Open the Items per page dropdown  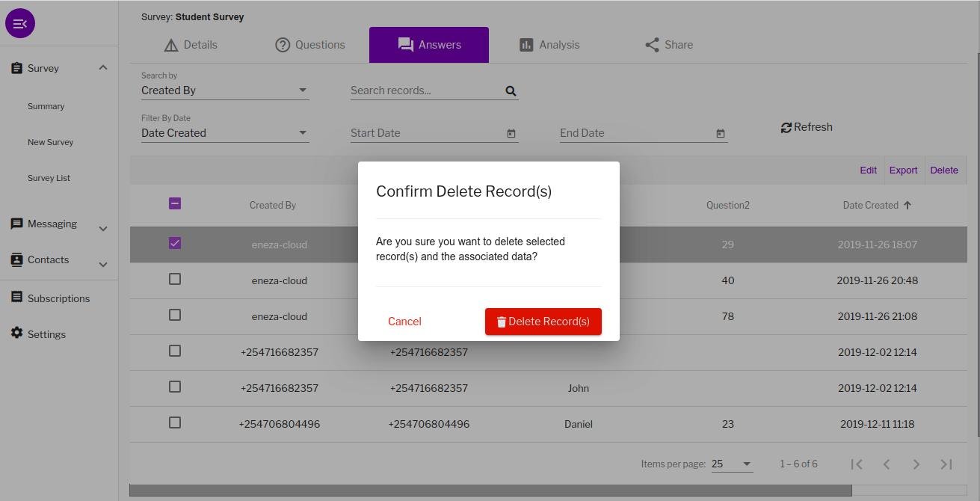732,464
